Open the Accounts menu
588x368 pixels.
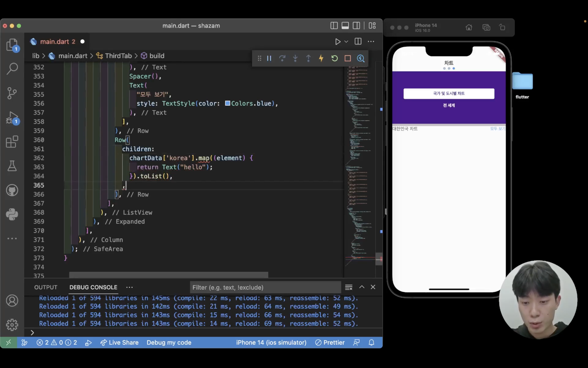(x=12, y=301)
